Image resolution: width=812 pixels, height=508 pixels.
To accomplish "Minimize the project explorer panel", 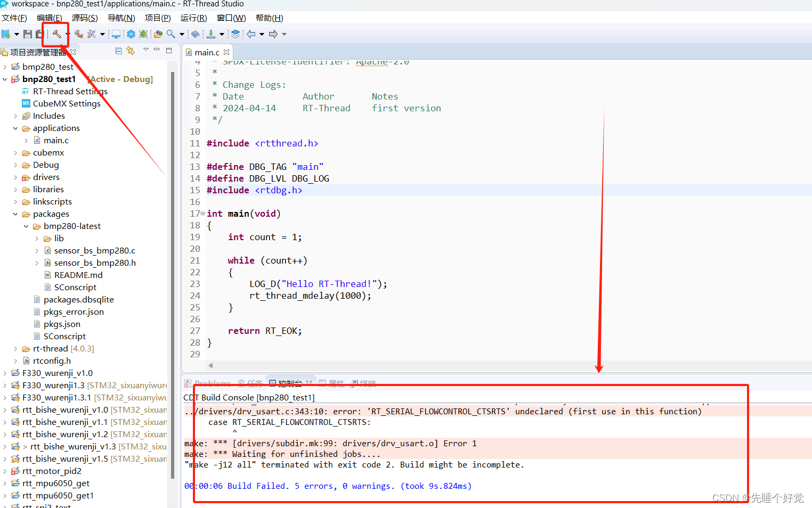I will coord(157,50).
